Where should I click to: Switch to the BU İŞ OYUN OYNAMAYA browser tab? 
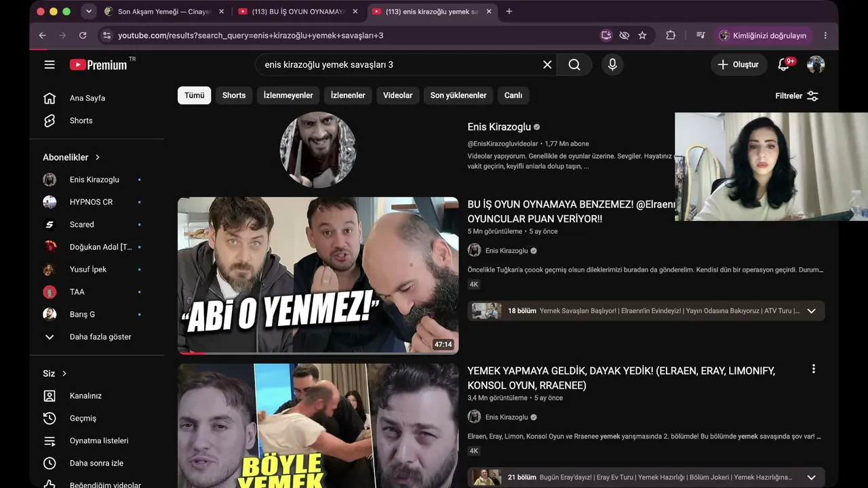(x=298, y=12)
